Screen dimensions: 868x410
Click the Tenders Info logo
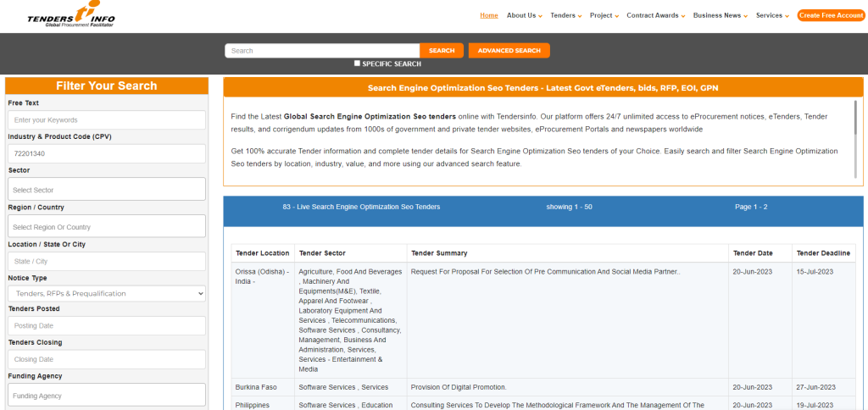coord(71,15)
